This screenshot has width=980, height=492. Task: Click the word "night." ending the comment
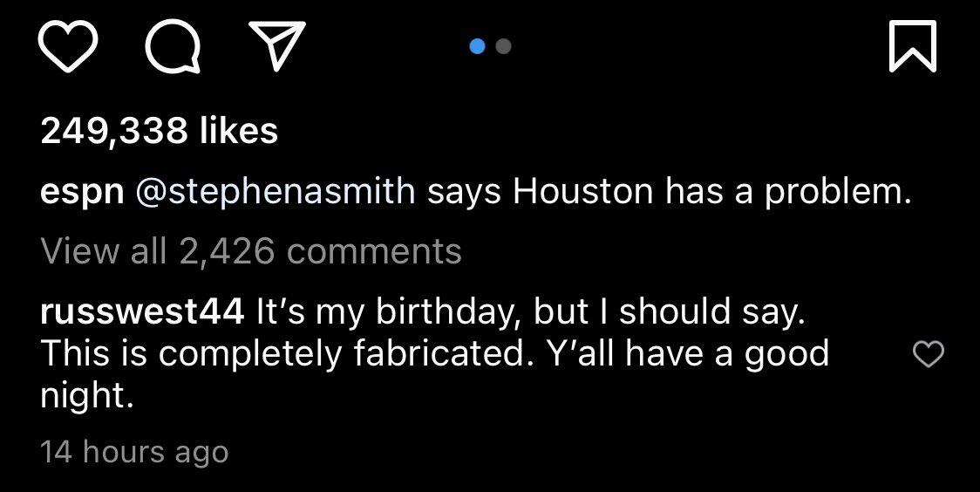(x=87, y=397)
